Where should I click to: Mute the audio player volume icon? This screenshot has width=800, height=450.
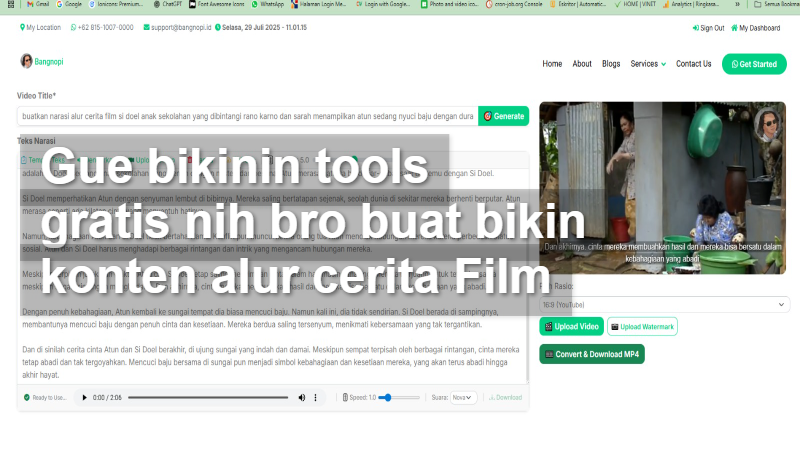[x=302, y=398]
